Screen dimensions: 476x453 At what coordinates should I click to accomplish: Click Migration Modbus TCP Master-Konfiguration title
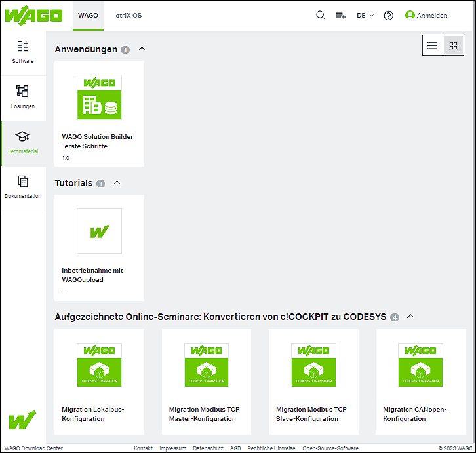pos(205,414)
